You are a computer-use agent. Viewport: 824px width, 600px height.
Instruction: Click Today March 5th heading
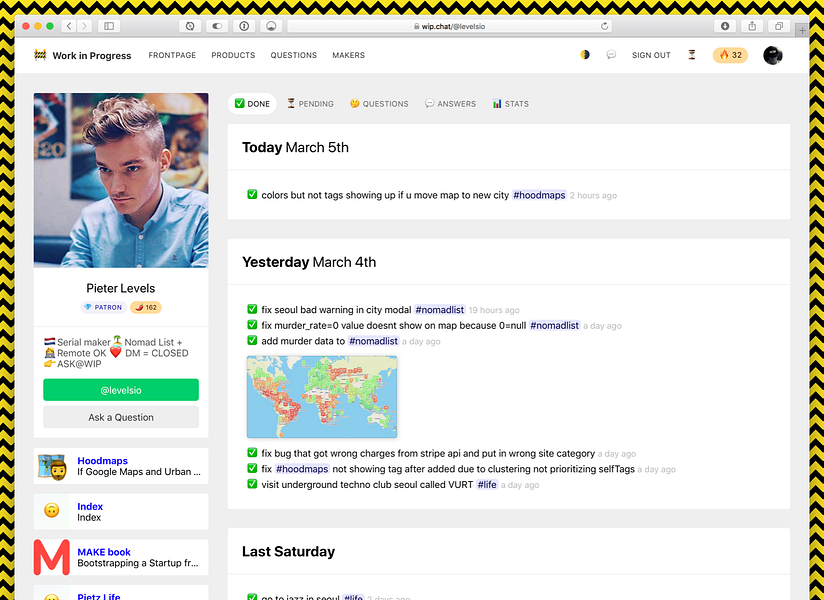[295, 147]
